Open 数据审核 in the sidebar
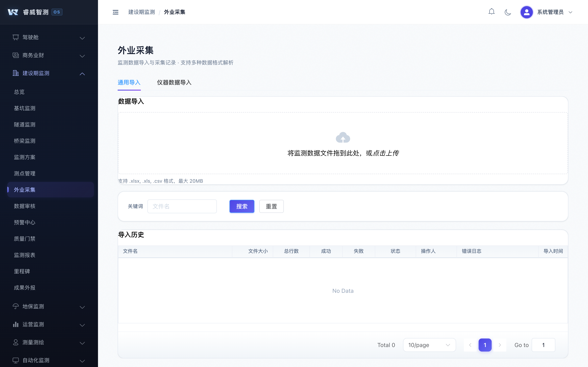Screen dimensions: 588x367 point(24,206)
